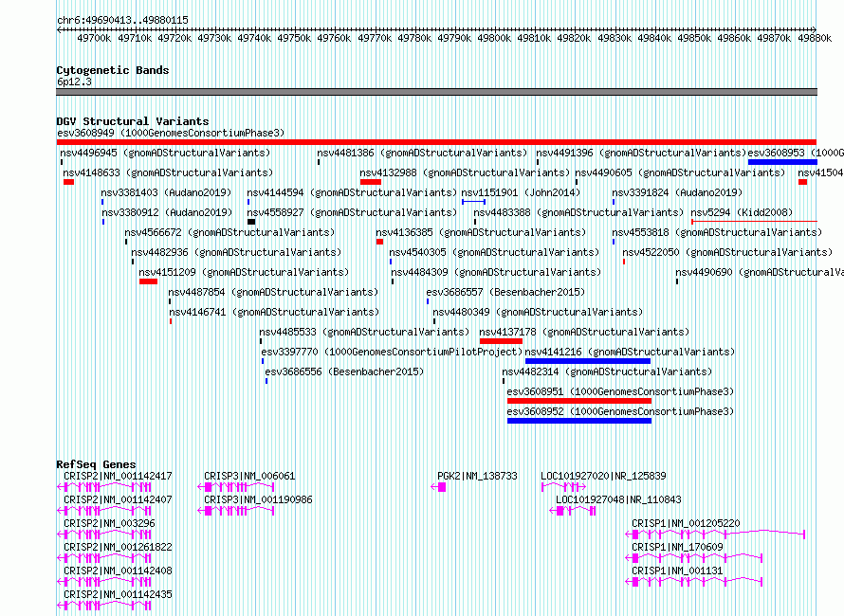The image size is (844, 616).
Task: Click the black block under nsv4558927
Action: (251, 222)
